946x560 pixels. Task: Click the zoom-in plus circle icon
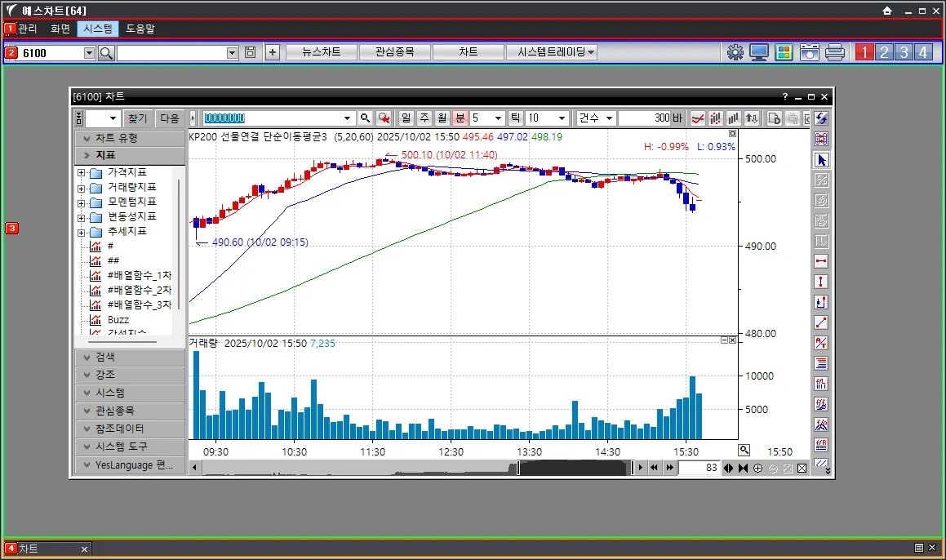click(758, 469)
